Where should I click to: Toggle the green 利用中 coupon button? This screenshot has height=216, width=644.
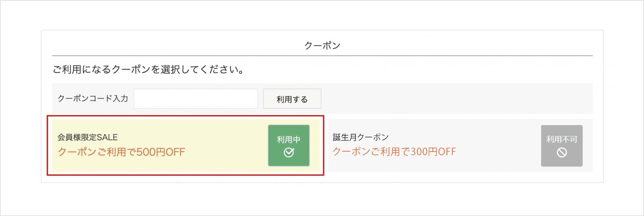coord(289,146)
